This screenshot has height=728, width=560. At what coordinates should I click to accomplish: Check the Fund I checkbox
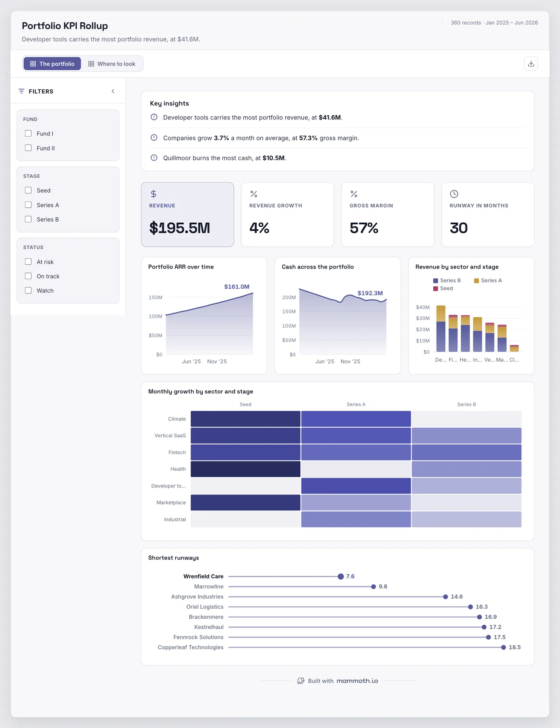[28, 133]
